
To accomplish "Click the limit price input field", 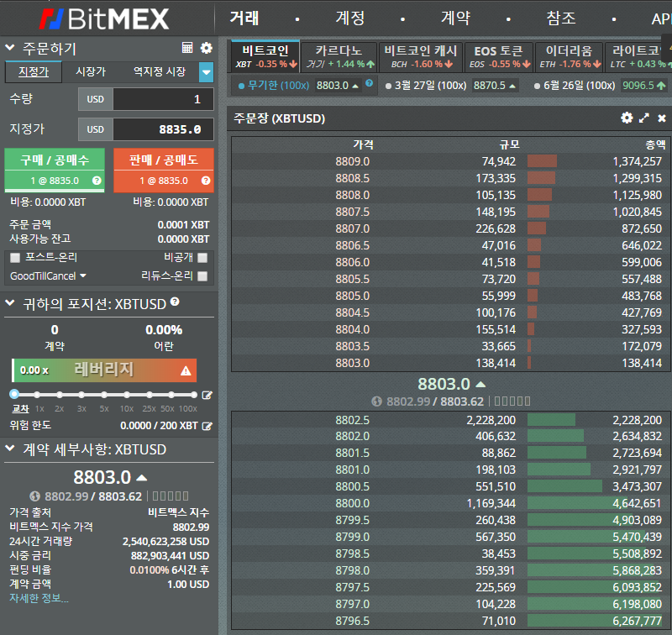I will [163, 129].
